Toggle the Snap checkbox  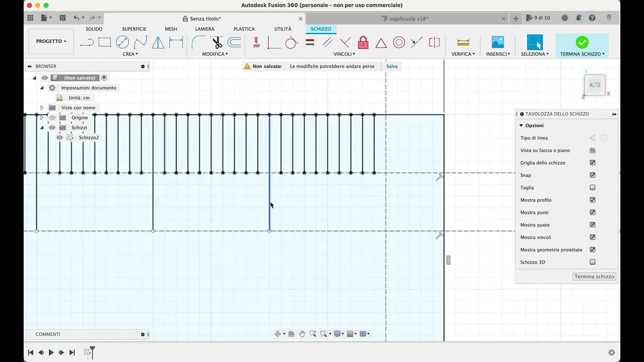[x=593, y=175]
